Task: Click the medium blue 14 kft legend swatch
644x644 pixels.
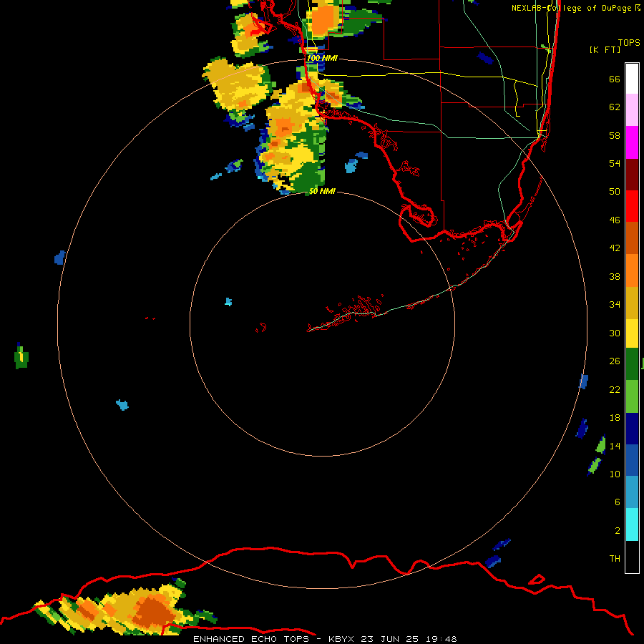Action: [632, 460]
